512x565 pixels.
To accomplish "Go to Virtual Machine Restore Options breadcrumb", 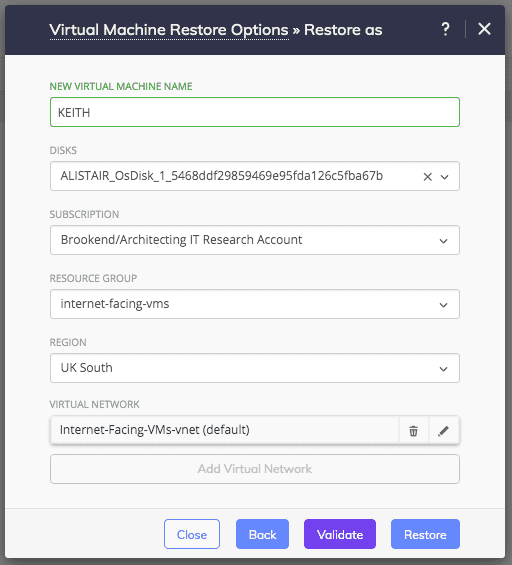I will tap(169, 30).
